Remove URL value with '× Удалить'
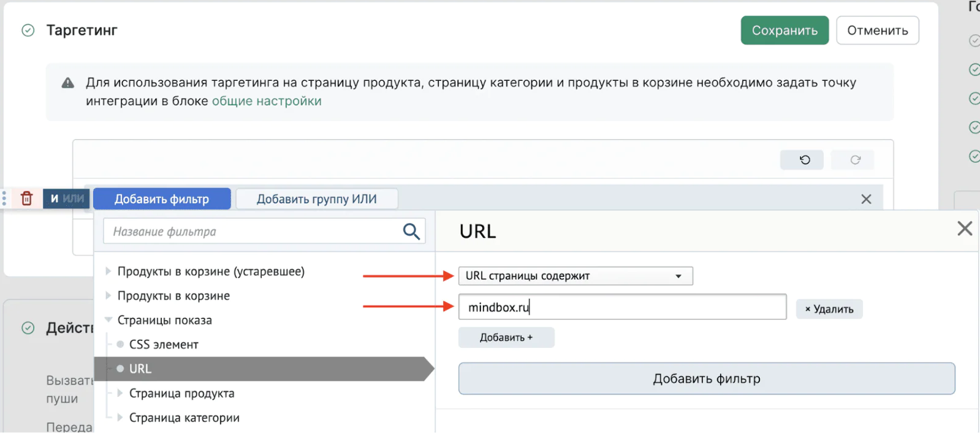This screenshot has height=433, width=980. (829, 309)
